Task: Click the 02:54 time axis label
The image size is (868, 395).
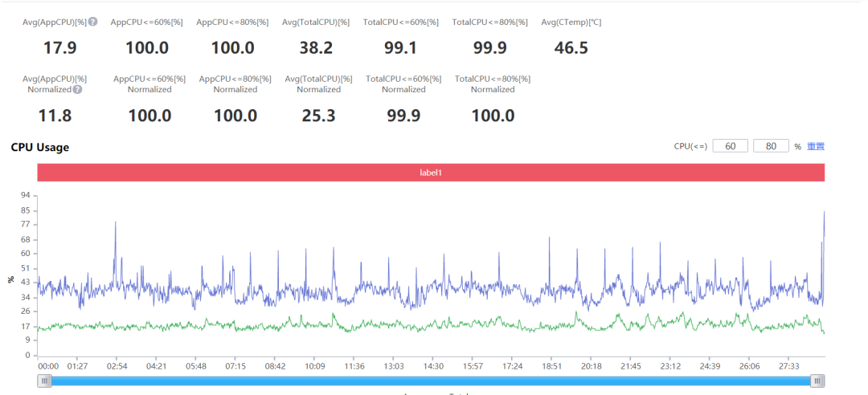Action: (117, 366)
